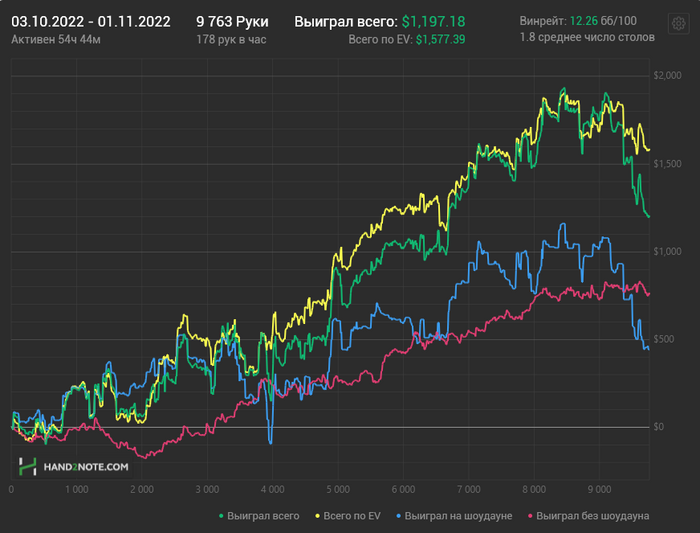Toggle the 'Выиграл всего' legend series
The width and height of the screenshot is (700, 533).
[x=259, y=516]
